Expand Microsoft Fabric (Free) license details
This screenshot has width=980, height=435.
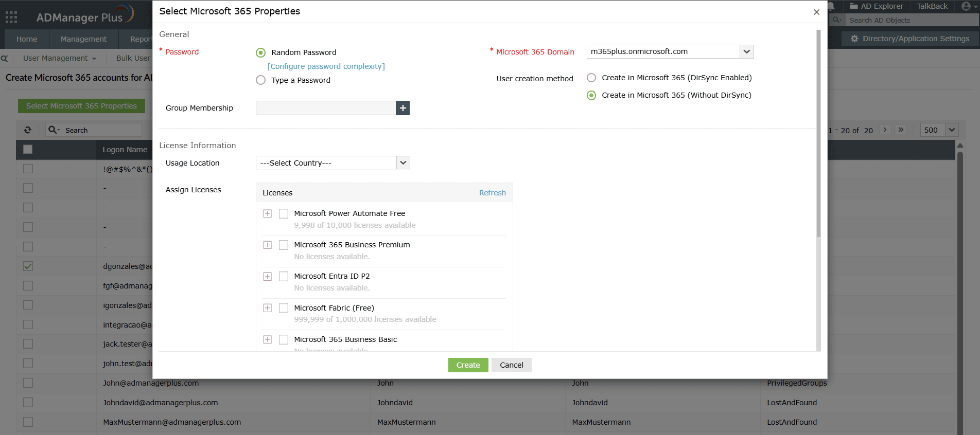267,308
